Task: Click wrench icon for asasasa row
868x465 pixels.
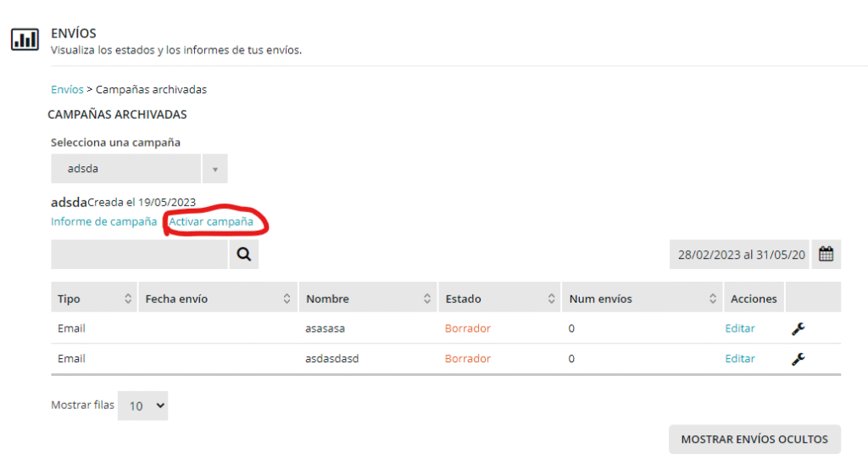Action: pos(798,328)
